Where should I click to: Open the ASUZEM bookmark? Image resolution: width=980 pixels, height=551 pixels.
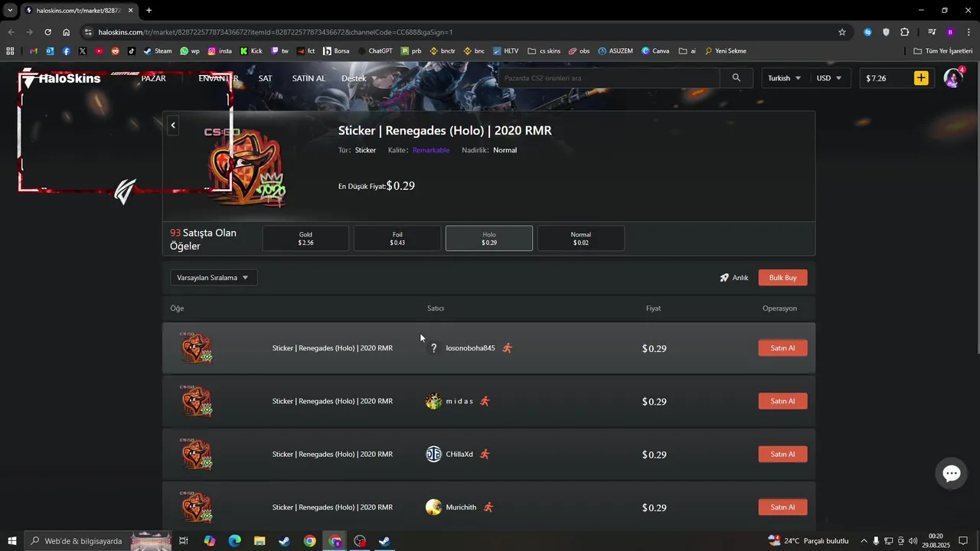(x=616, y=51)
